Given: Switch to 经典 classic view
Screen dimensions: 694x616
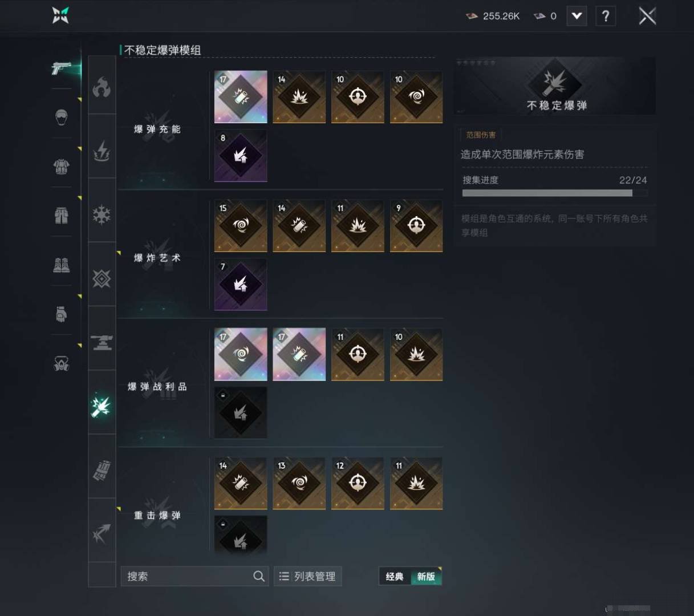Looking at the screenshot, I should pos(395,577).
